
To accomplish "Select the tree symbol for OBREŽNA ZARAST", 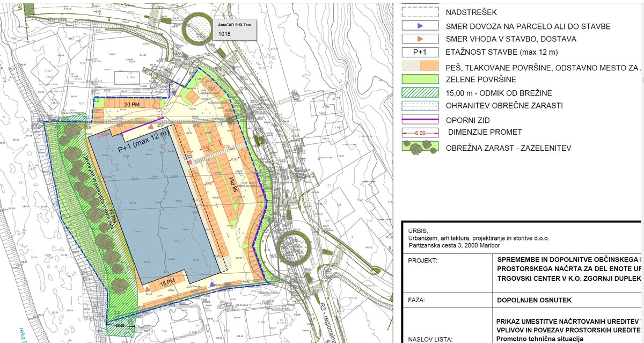I will coord(420,147).
